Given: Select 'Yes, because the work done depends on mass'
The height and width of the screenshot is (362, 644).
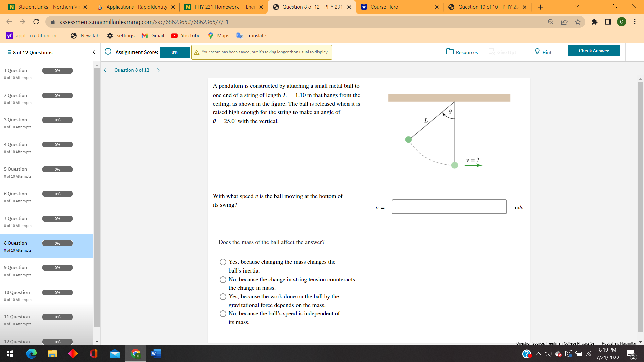Looking at the screenshot, I should point(223,296).
